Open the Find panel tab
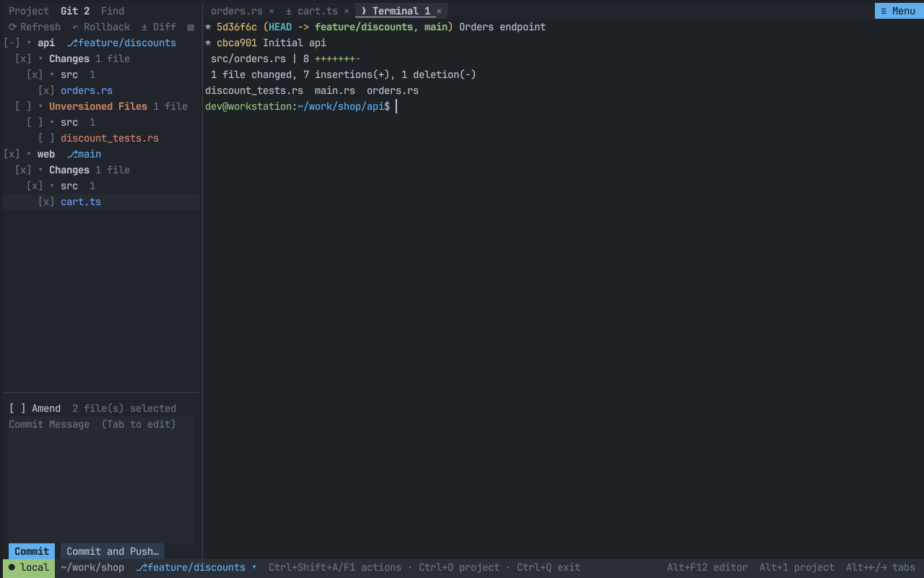The image size is (924, 578). [113, 11]
